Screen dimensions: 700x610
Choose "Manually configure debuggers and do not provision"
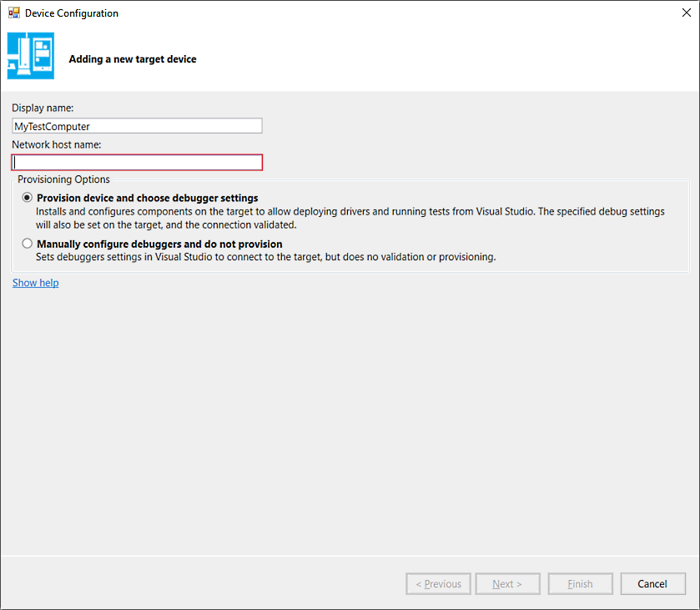[x=26, y=244]
